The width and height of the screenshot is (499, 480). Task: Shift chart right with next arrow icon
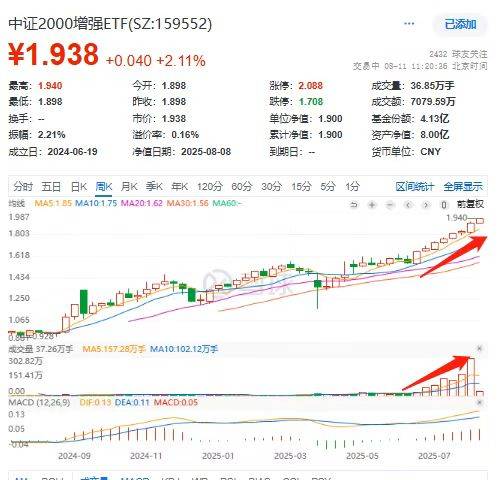426,205
